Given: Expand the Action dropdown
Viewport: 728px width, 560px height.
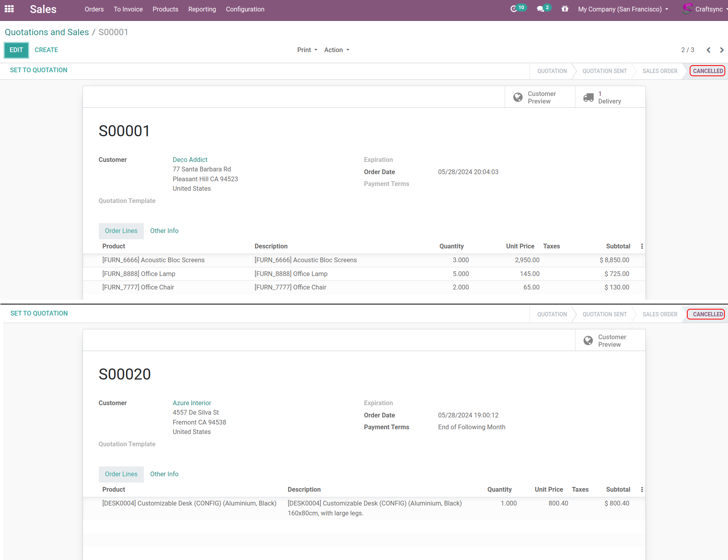Looking at the screenshot, I should pos(336,50).
